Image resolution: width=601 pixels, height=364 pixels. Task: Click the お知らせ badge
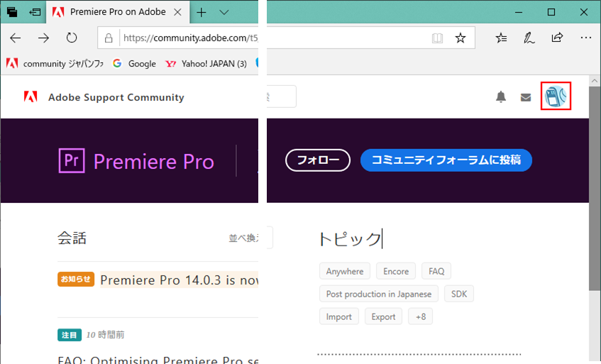coord(76,279)
